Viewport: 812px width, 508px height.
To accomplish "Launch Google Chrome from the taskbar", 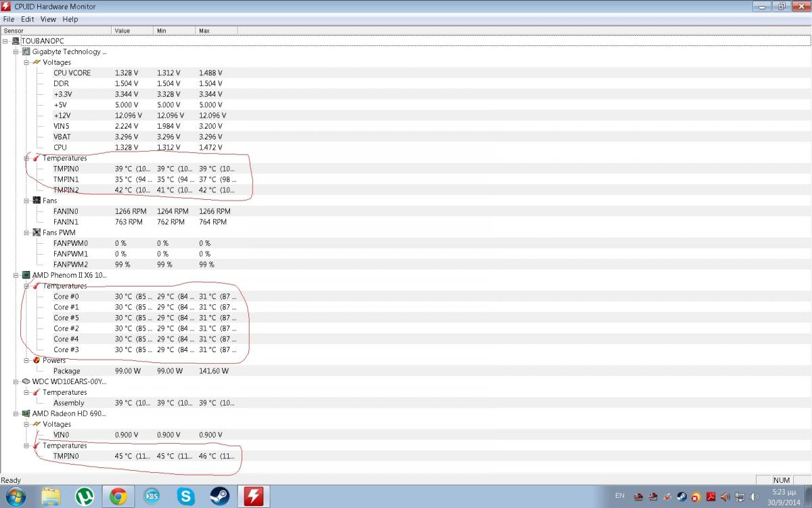I will (118, 496).
